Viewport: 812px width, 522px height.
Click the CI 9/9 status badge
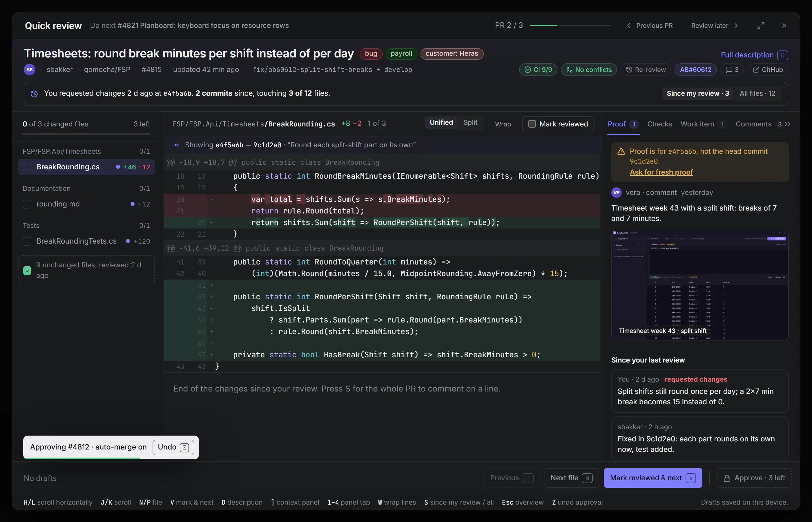pyautogui.click(x=538, y=70)
